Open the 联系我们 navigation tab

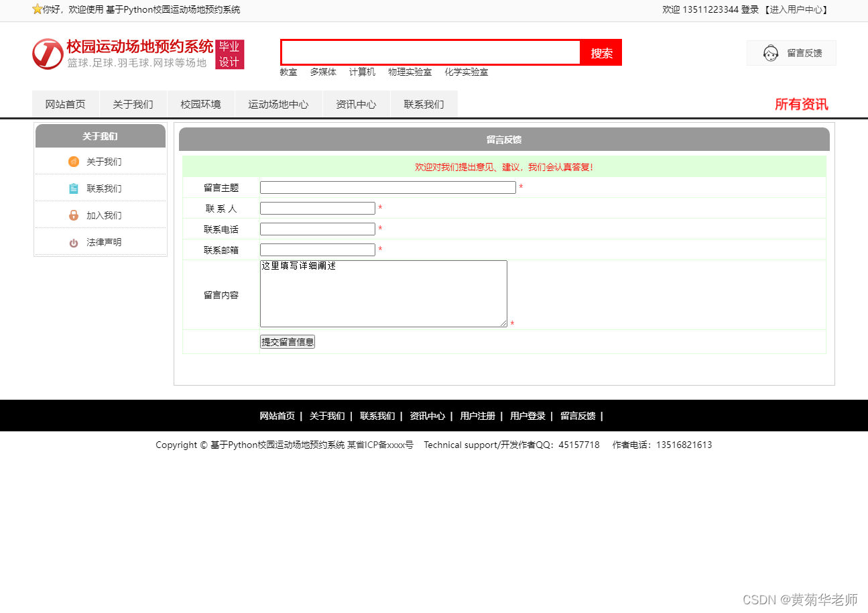(x=424, y=104)
